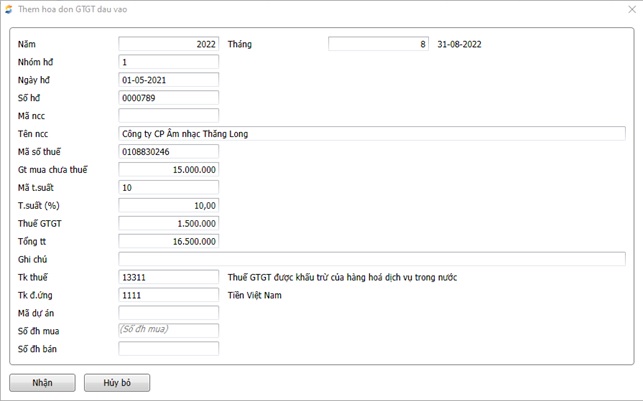Image resolution: width=643 pixels, height=401 pixels.
Task: Click the Tháng field showing 8
Action: (x=379, y=44)
